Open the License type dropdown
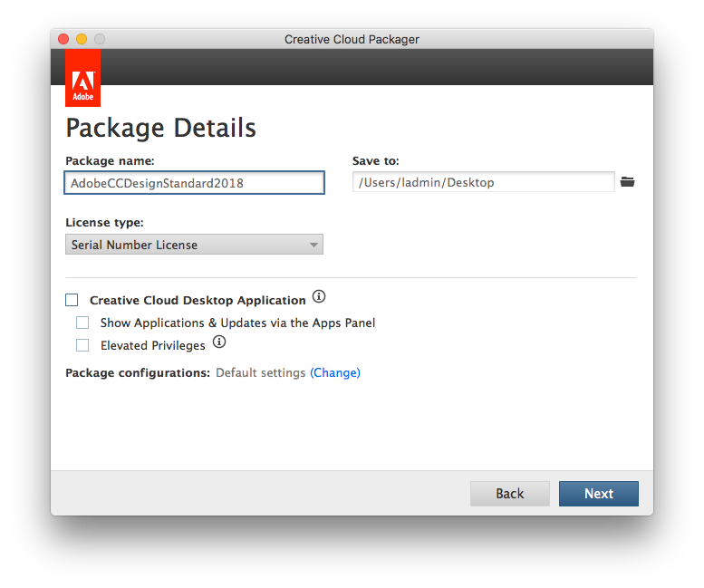 pyautogui.click(x=194, y=245)
